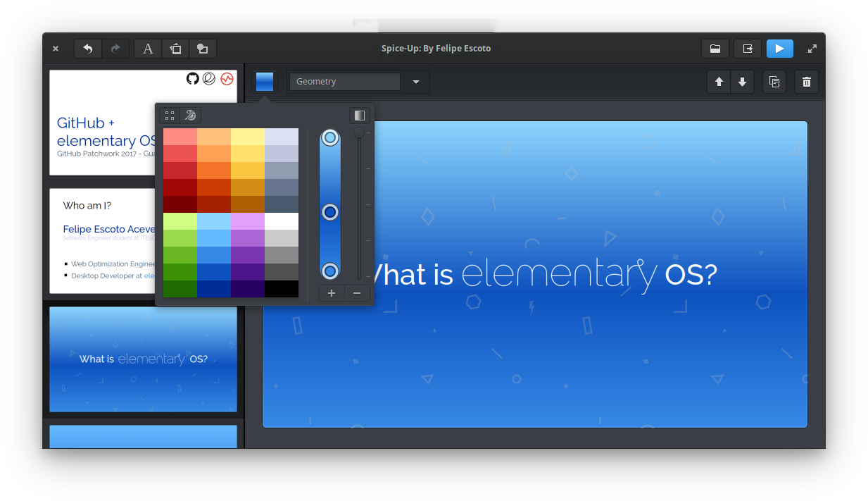Pick the light pink-purple swatch

coord(248,221)
